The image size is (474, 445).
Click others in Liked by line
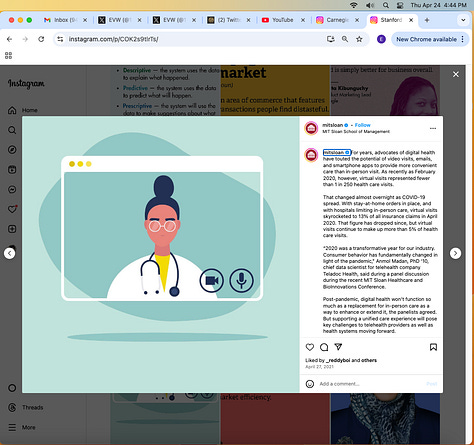pyautogui.click(x=369, y=360)
